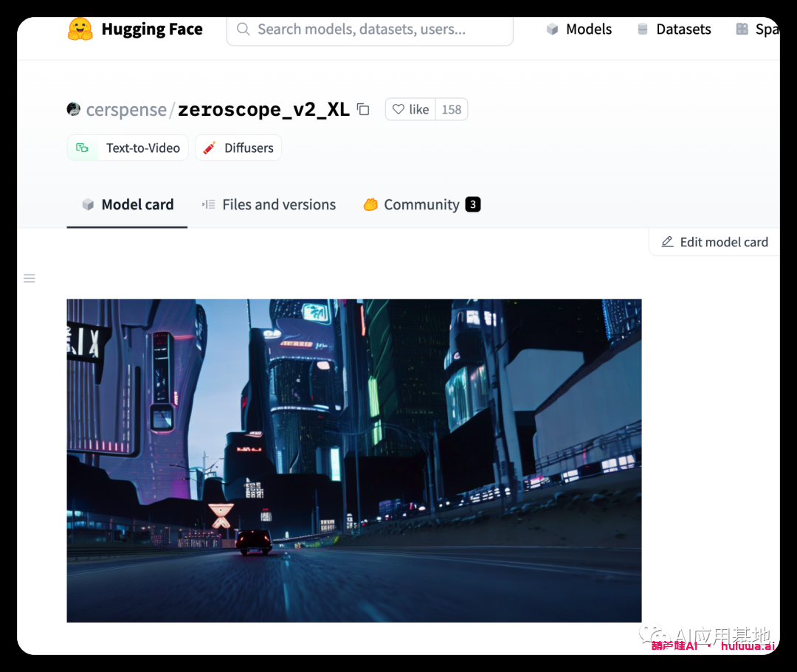
Task: Open the Models navigation item
Action: point(579,29)
